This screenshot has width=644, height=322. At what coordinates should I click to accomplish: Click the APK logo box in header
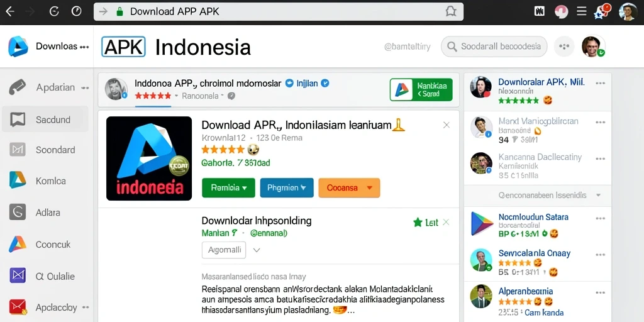(x=123, y=47)
